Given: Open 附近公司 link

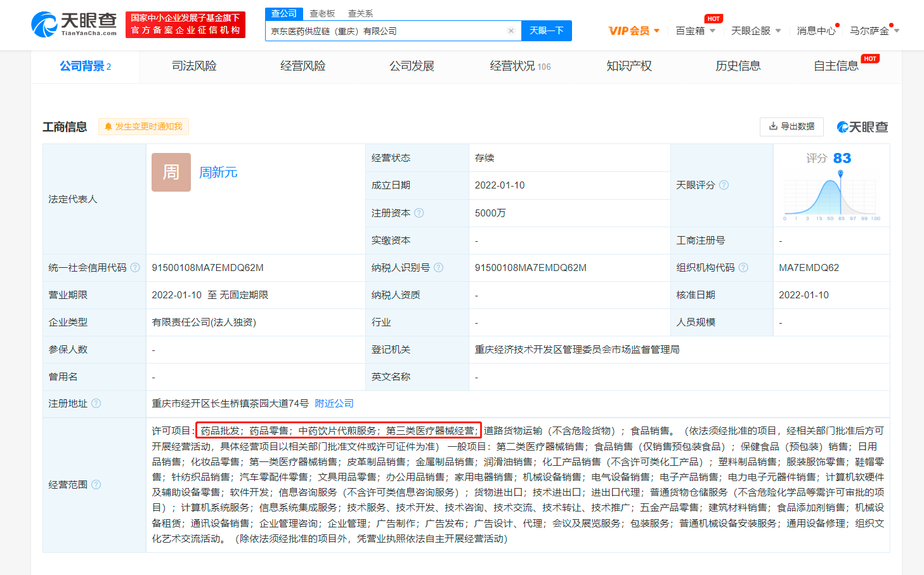Looking at the screenshot, I should [x=334, y=404].
